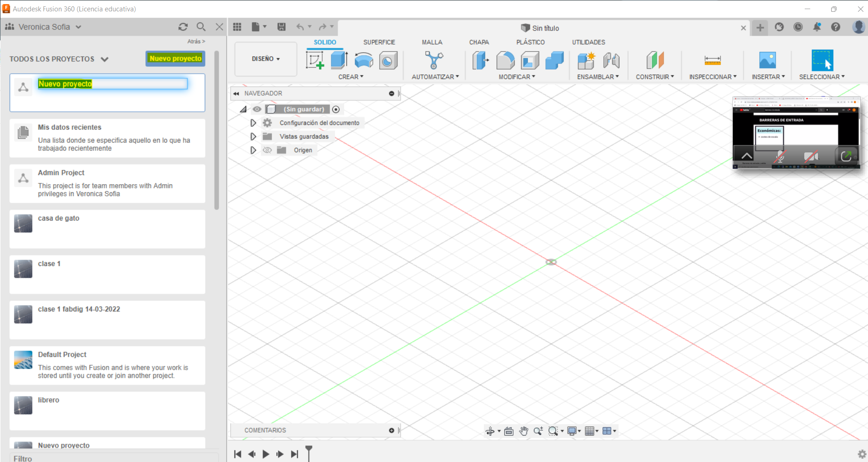Switch to the PLÁSTICO tab
Image resolution: width=868 pixels, height=462 pixels.
pyautogui.click(x=530, y=42)
